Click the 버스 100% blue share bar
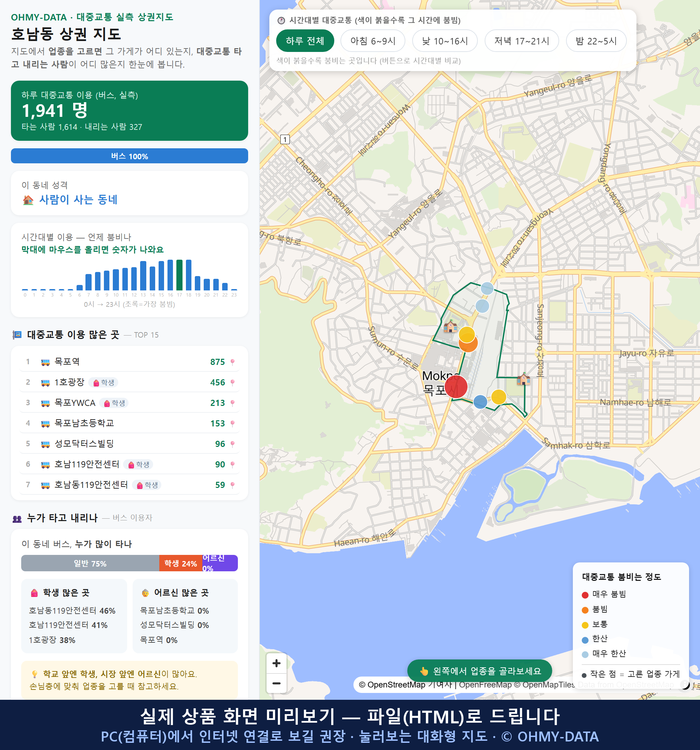 pos(130,156)
